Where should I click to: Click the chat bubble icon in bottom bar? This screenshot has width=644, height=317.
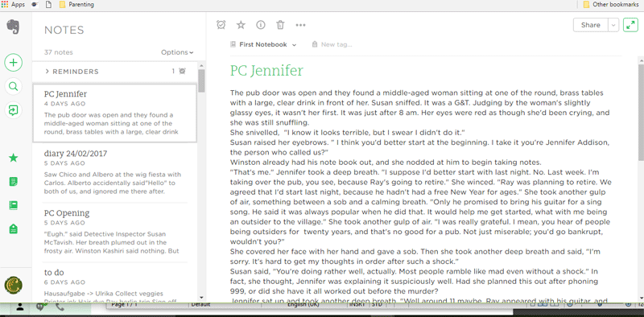[40, 307]
